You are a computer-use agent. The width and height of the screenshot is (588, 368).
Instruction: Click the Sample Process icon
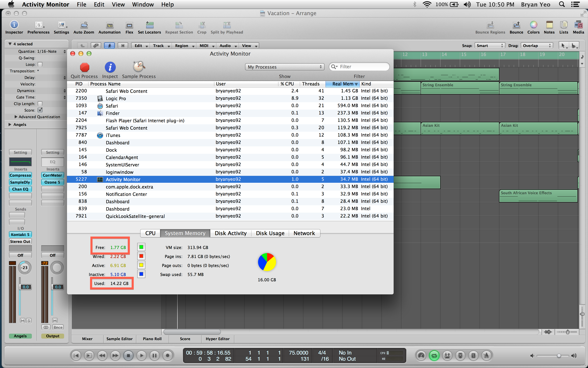point(139,66)
